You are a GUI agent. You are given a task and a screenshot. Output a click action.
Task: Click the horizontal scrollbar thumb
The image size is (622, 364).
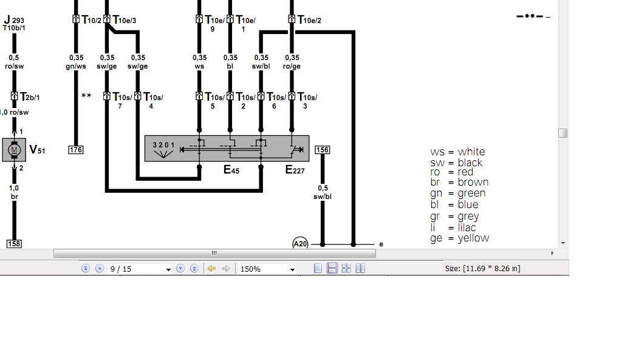214,253
